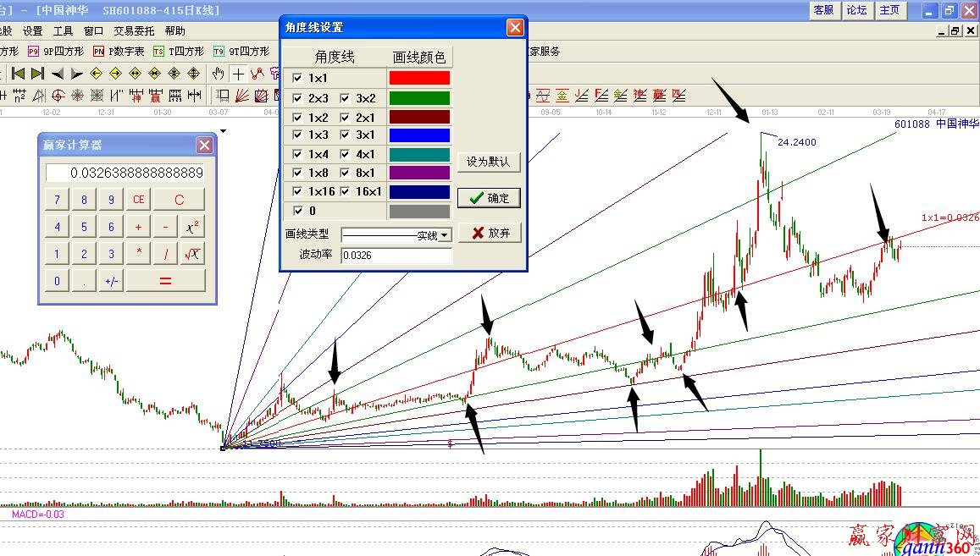Click the yellow horizontal-expand diamond icon

pyautogui.click(x=135, y=73)
